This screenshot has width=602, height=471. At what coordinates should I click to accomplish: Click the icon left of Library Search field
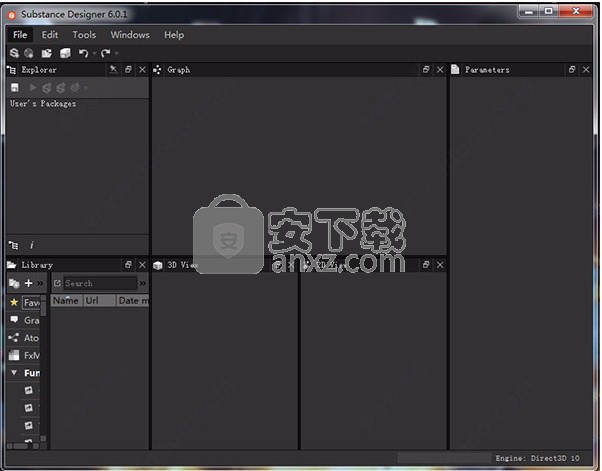tap(57, 283)
